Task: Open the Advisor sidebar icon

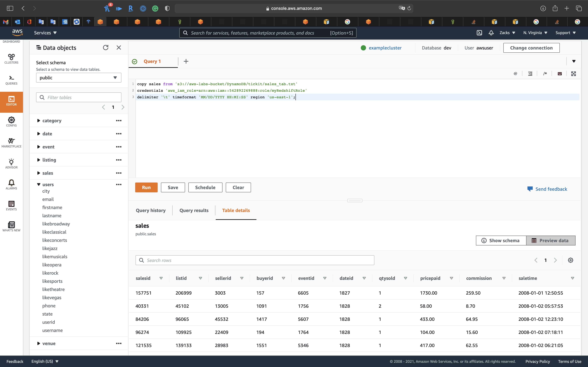Action: 11,164
